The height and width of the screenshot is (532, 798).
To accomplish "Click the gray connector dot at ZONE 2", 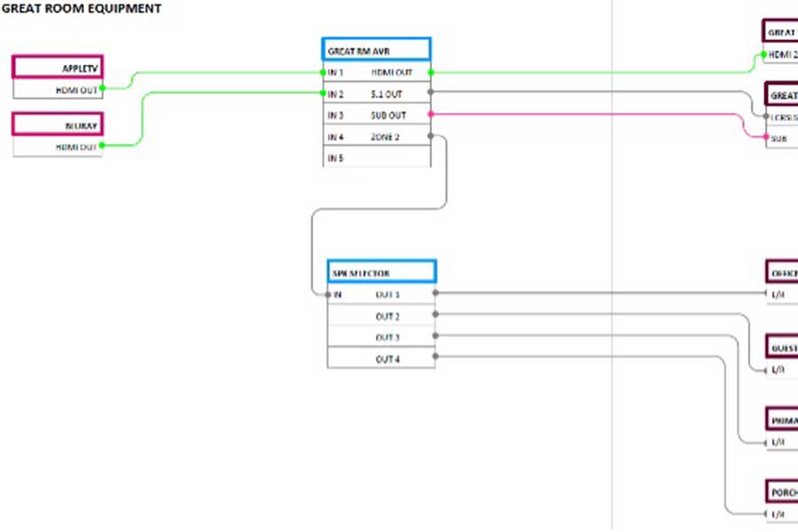I will click(x=431, y=136).
